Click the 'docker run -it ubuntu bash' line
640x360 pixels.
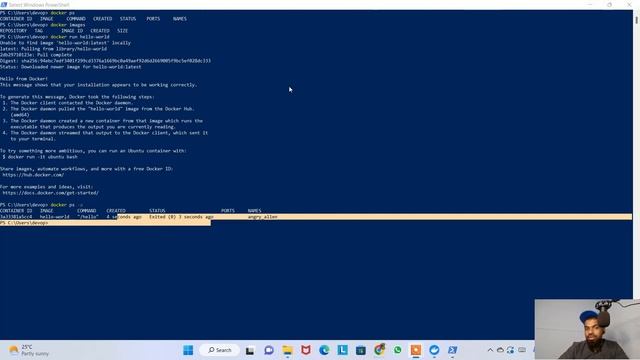tap(40, 157)
